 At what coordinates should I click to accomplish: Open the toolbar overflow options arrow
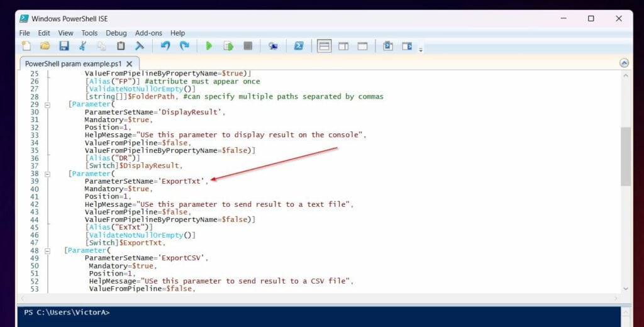pyautogui.click(x=421, y=50)
